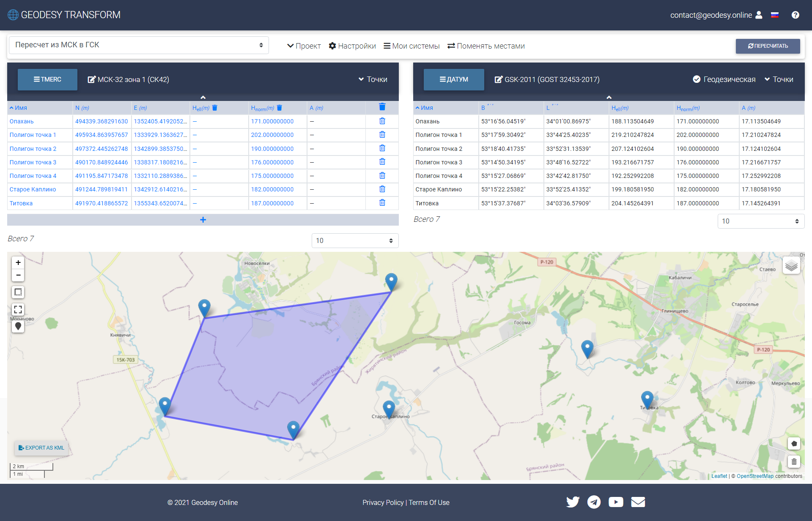Viewport: 812px width, 521px height.
Task: Click the Russian flag language icon
Action: pos(775,15)
